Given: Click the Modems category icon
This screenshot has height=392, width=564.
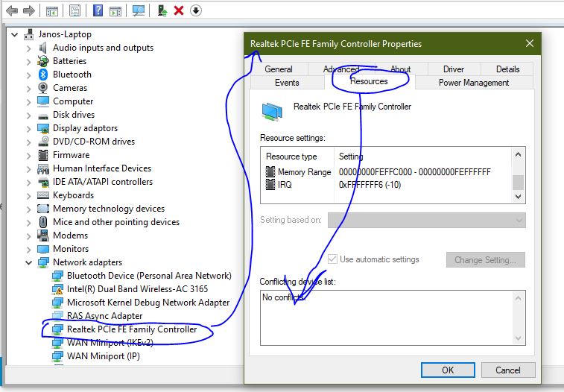Looking at the screenshot, I should 43,235.
